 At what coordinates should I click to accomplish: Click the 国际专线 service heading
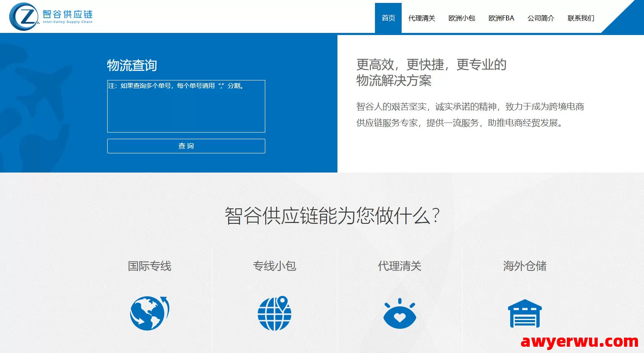(149, 266)
